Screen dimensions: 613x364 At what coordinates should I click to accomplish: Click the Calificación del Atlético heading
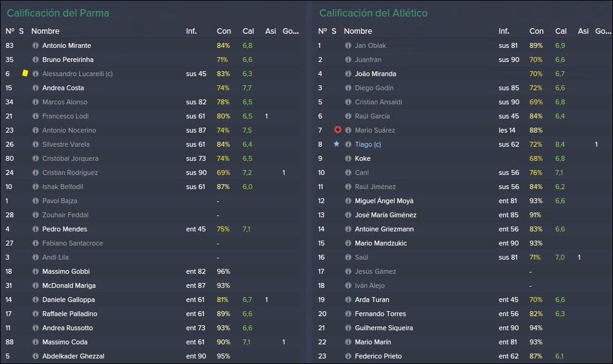coord(373,13)
